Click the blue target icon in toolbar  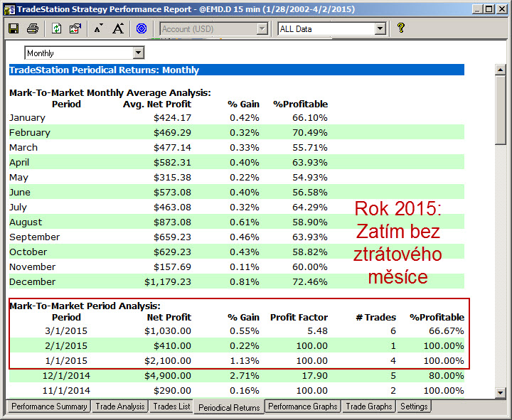tap(142, 28)
